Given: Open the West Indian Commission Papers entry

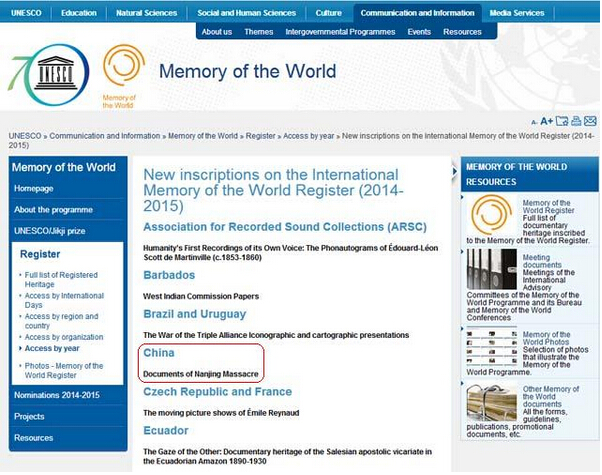Looking at the screenshot, I should pos(201,296).
